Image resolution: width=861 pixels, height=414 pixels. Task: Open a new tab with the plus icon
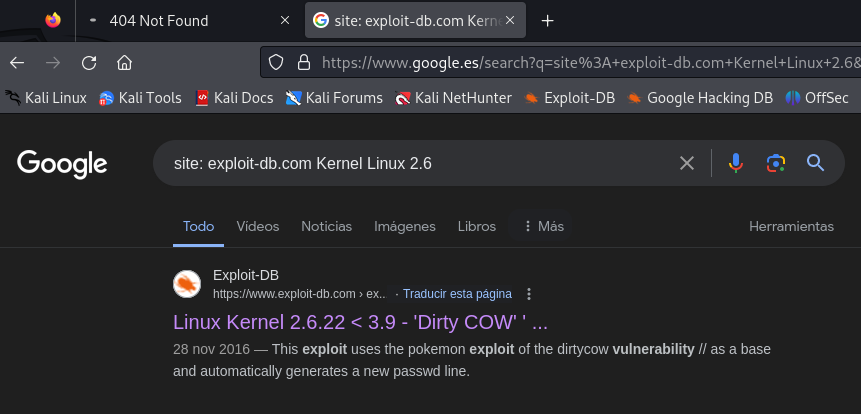click(x=547, y=20)
